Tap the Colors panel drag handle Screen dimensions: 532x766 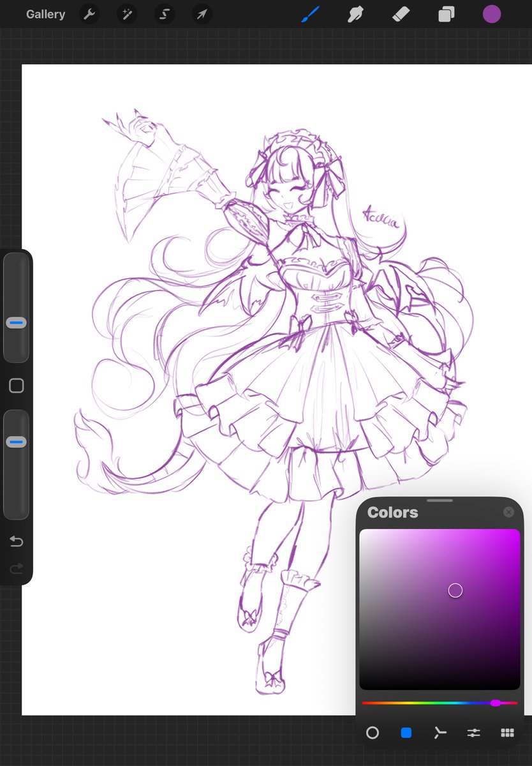pos(440,500)
